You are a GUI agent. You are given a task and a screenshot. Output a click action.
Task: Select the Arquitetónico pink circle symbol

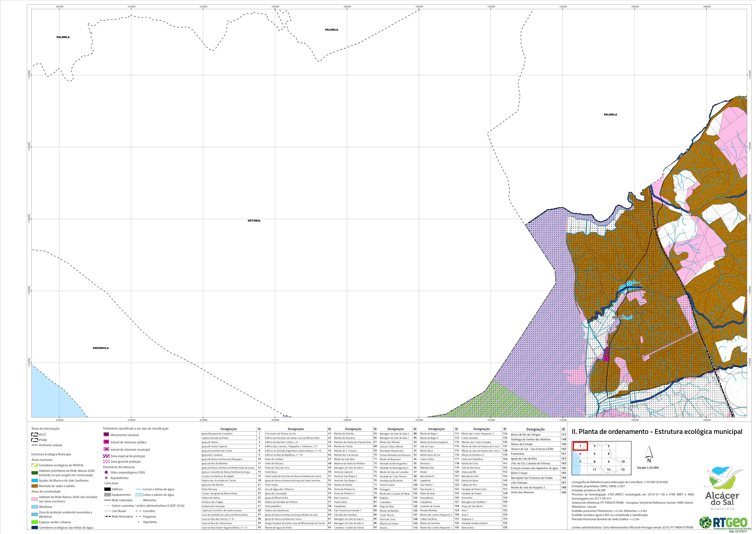[106, 478]
